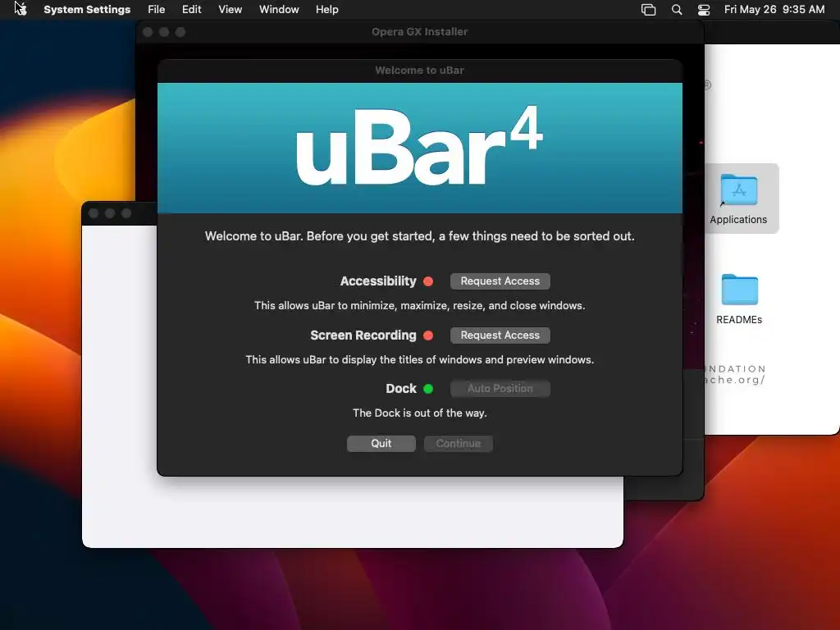This screenshot has height=630, width=840.
Task: Open Stage Manager window icon in menu bar
Action: [648, 10]
